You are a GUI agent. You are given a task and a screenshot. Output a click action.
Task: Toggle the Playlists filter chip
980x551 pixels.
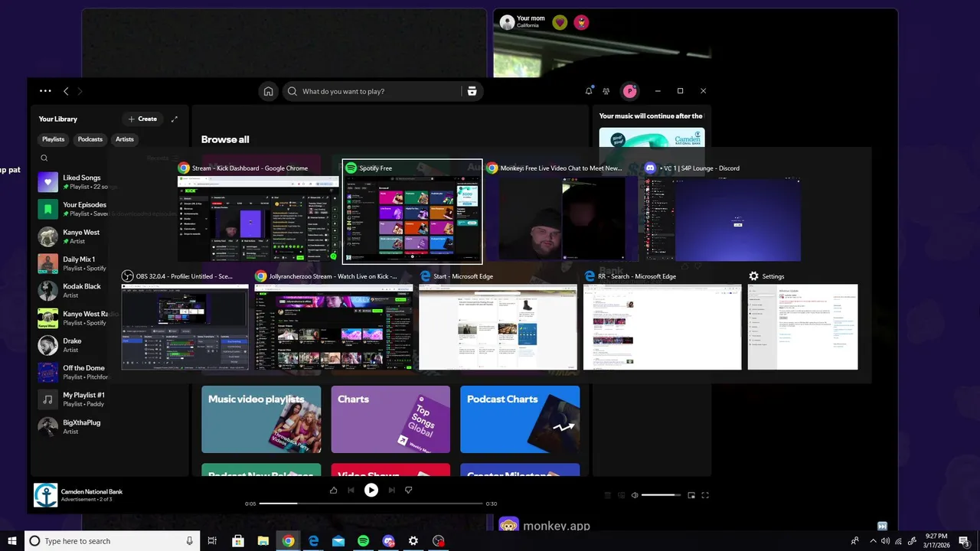[54, 139]
